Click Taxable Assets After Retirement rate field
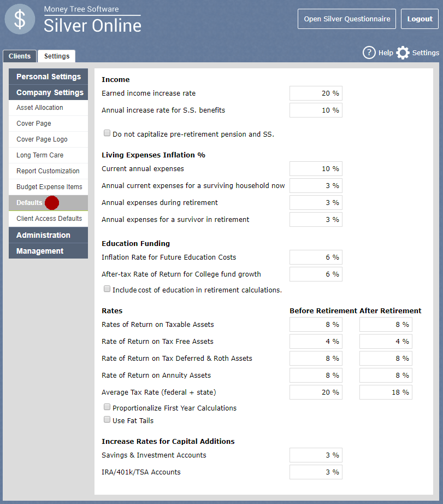This screenshot has width=443, height=504. (386, 325)
